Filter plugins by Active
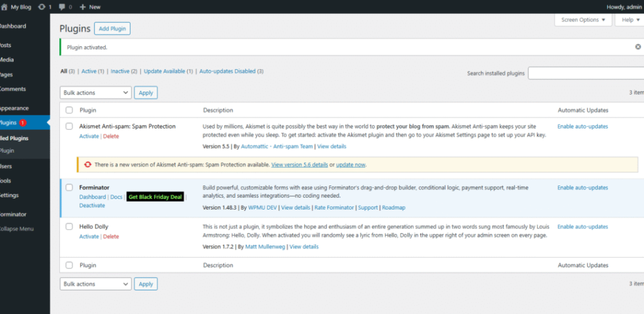 pyautogui.click(x=89, y=71)
